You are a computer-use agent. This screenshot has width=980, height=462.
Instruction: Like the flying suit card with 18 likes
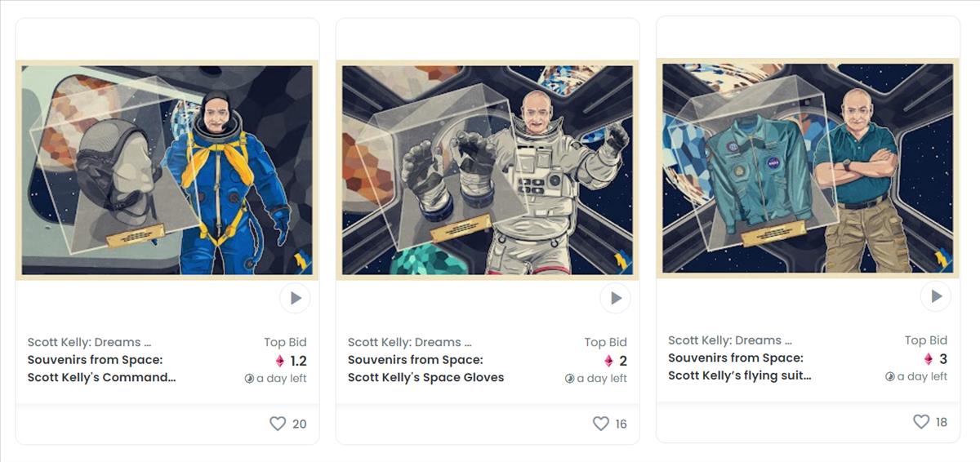921,422
